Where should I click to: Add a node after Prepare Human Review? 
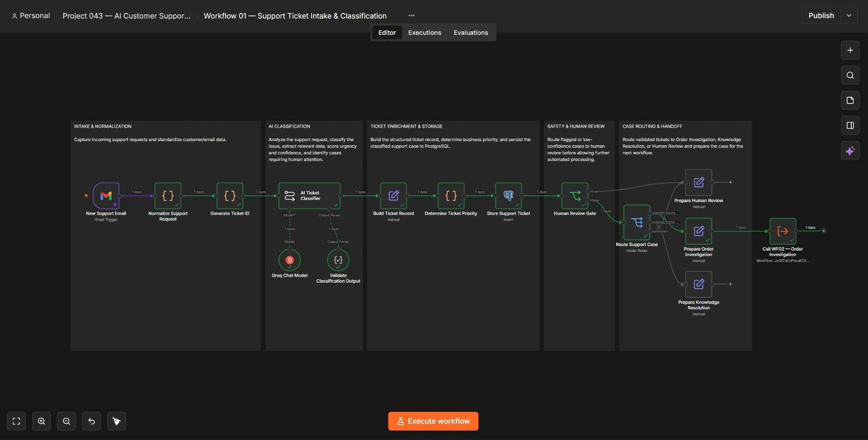(x=730, y=182)
